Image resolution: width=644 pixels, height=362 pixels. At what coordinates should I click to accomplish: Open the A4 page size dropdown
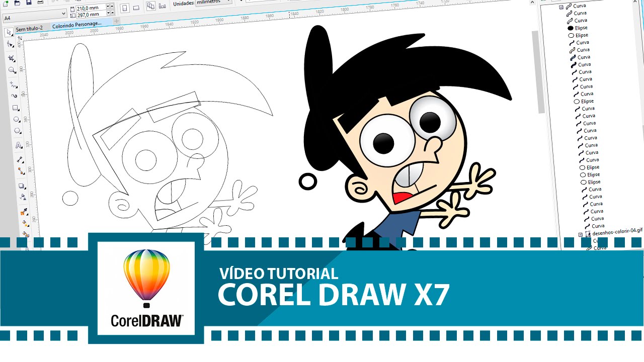click(x=63, y=14)
